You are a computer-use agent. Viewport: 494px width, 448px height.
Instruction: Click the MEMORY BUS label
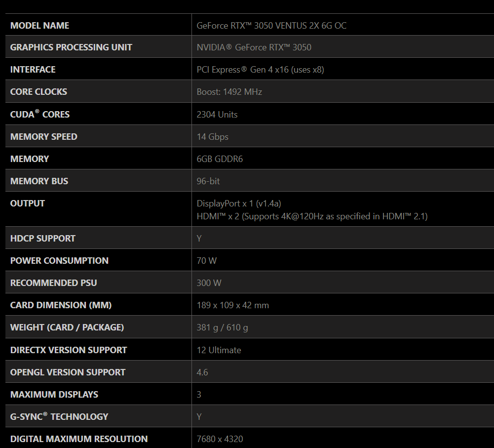[x=39, y=181]
